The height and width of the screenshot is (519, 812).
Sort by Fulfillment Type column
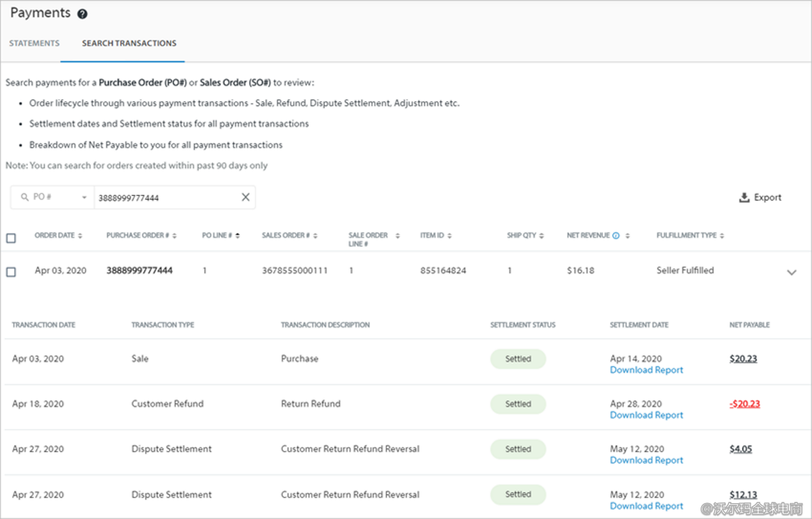click(722, 236)
